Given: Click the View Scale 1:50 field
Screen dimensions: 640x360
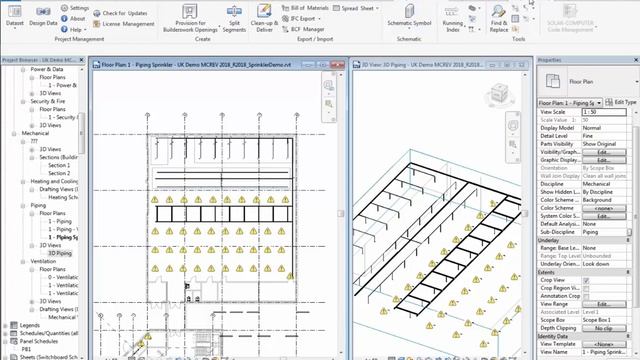Looking at the screenshot, I should coord(604,112).
